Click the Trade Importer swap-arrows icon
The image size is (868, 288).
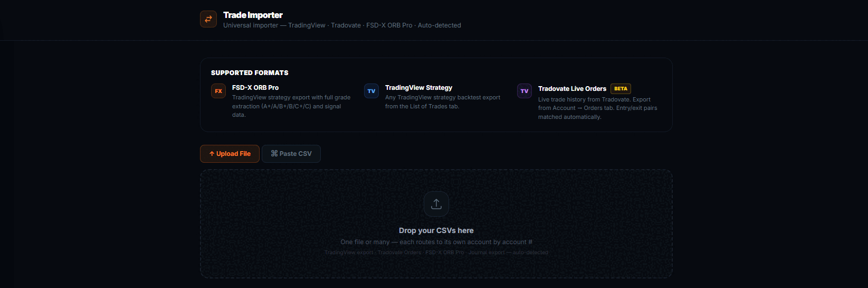coord(208,19)
